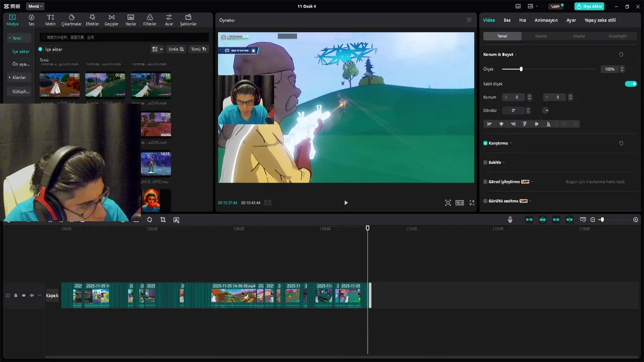The image size is (644, 362).
Task: Open the Ayar adjustment panel
Action: click(169, 20)
